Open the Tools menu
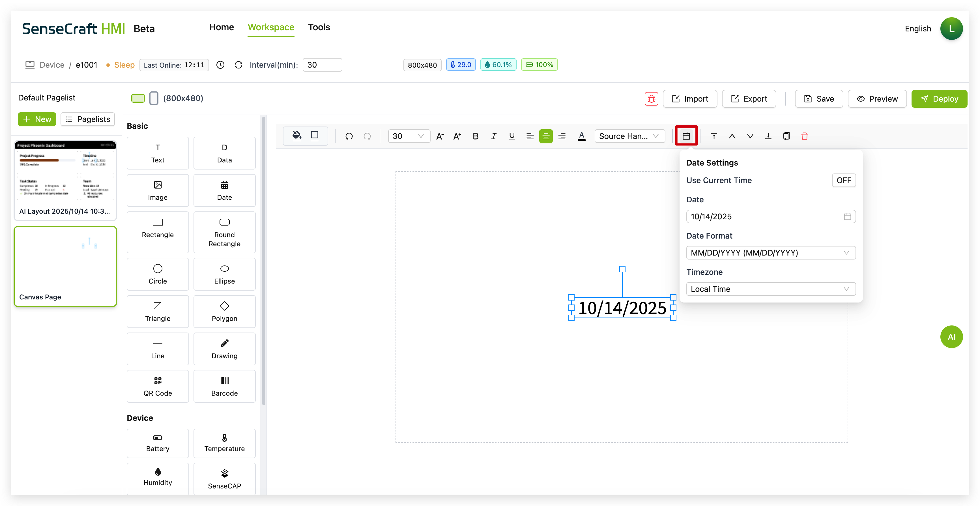 click(319, 27)
